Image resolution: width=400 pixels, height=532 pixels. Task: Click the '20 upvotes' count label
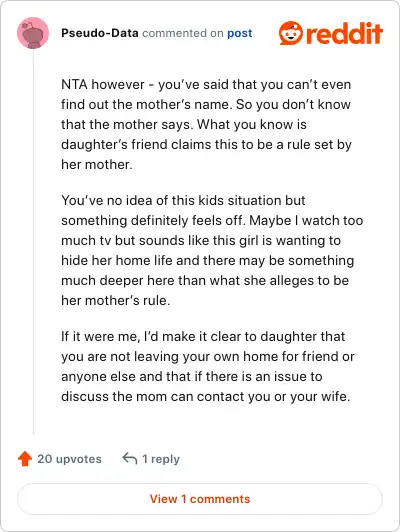pyautogui.click(x=69, y=459)
